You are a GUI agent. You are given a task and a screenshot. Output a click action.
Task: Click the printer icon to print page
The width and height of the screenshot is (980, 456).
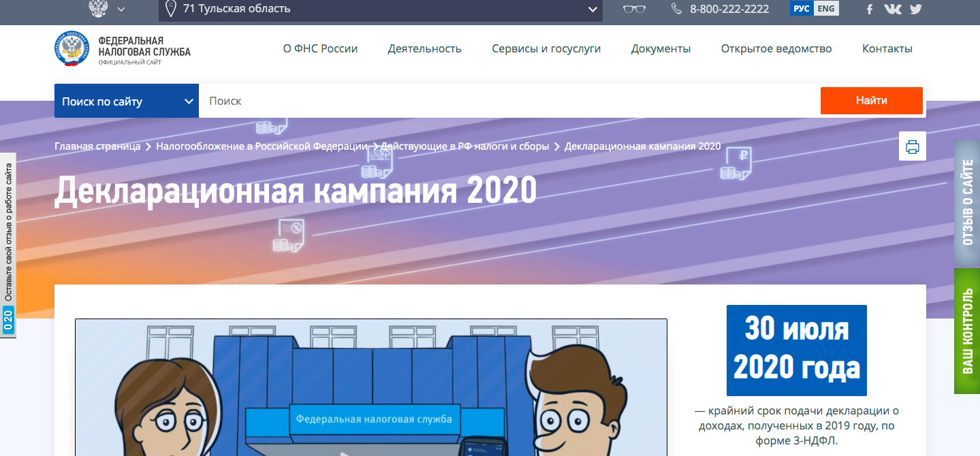[x=912, y=146]
